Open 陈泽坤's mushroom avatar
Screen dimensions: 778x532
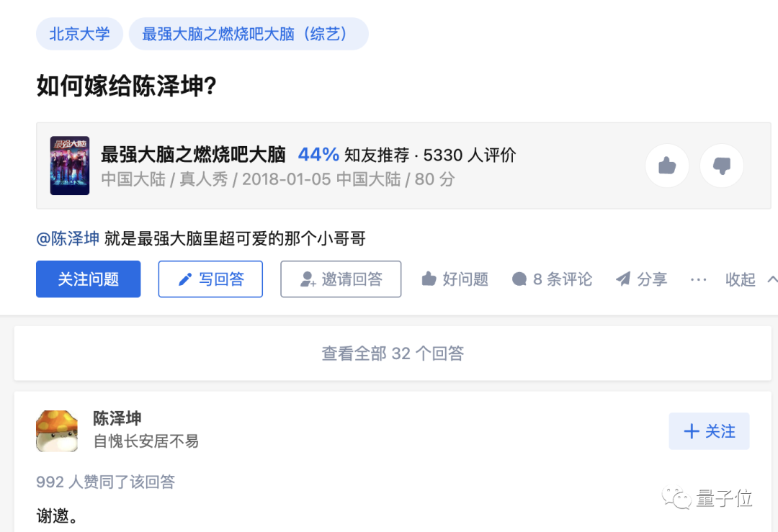[x=57, y=431]
